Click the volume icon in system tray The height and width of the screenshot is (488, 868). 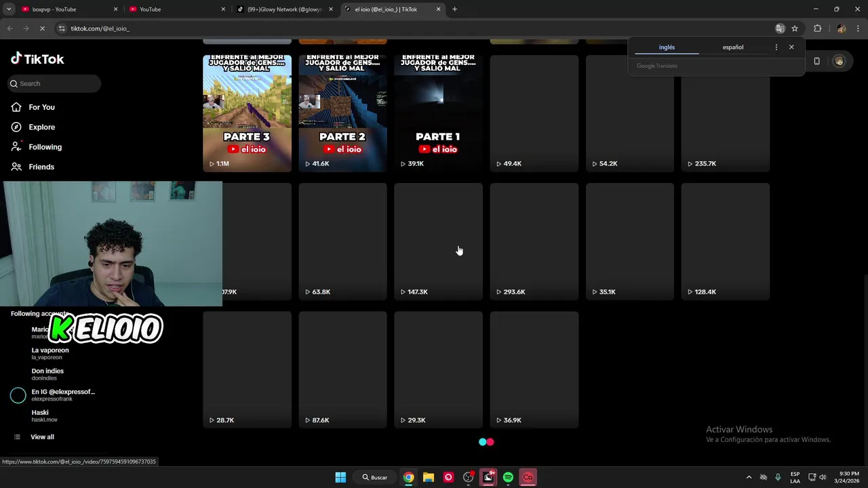click(x=823, y=477)
